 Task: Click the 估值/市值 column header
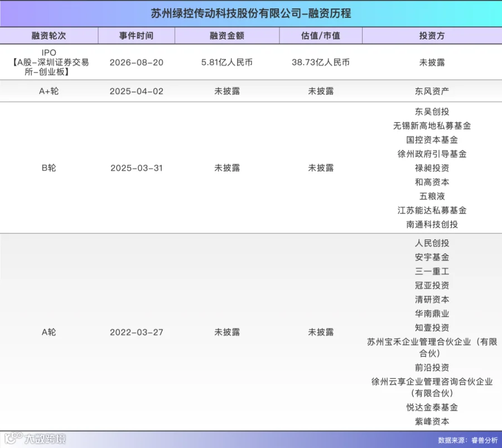pos(321,36)
